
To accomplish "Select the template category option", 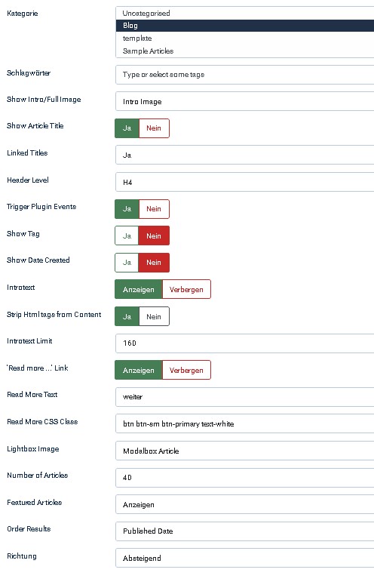I will coord(245,38).
